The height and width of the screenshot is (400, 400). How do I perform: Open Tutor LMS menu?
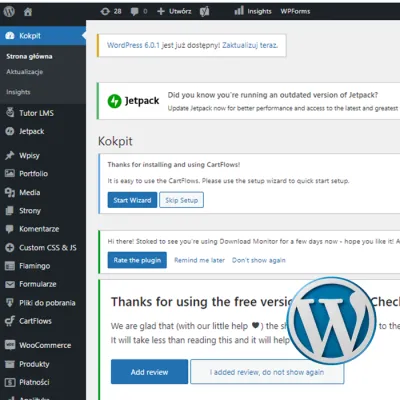pyautogui.click(x=36, y=113)
